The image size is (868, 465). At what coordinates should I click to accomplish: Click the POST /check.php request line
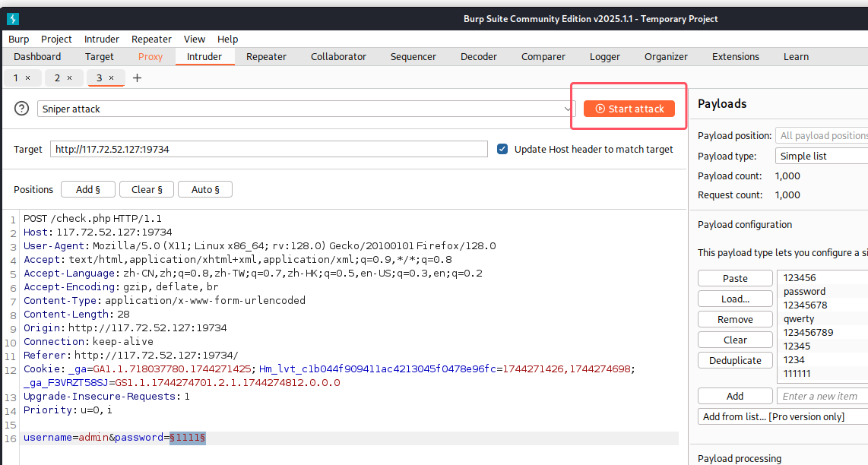(93, 218)
